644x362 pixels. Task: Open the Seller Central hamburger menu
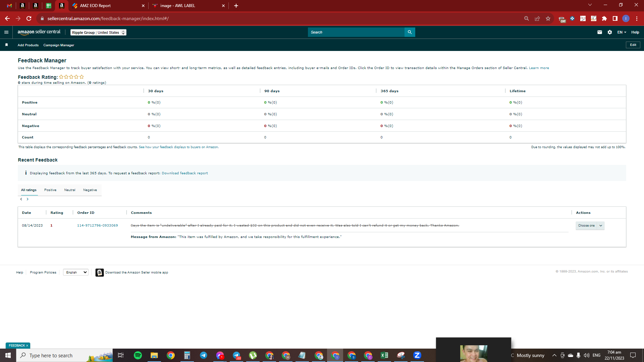(6, 32)
